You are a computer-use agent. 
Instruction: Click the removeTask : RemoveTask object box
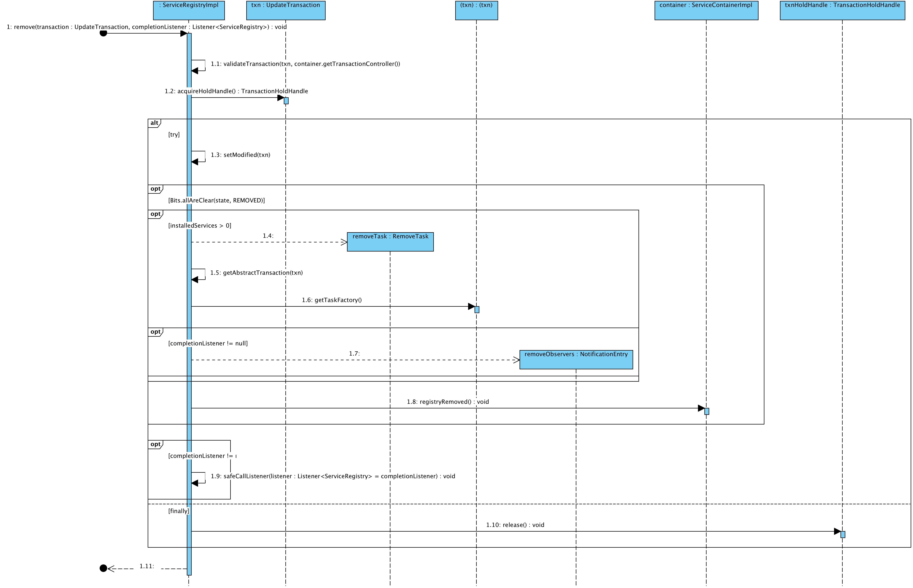tap(390, 242)
